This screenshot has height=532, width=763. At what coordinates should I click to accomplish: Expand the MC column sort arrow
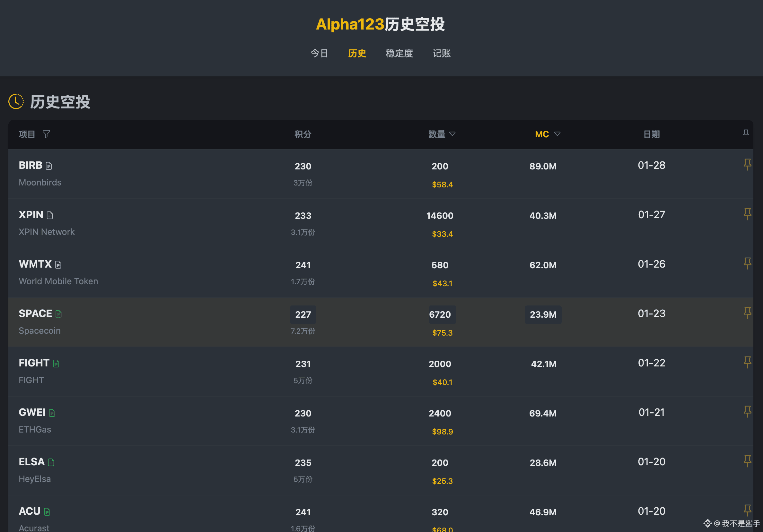557,134
